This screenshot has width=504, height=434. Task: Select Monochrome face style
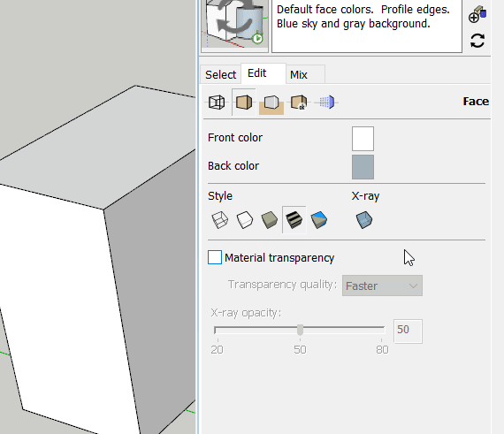click(319, 220)
